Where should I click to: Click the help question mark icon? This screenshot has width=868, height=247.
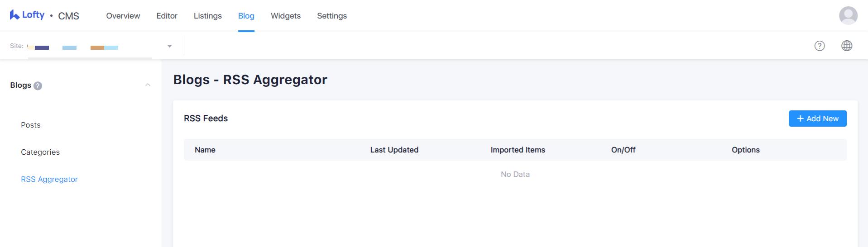point(819,46)
